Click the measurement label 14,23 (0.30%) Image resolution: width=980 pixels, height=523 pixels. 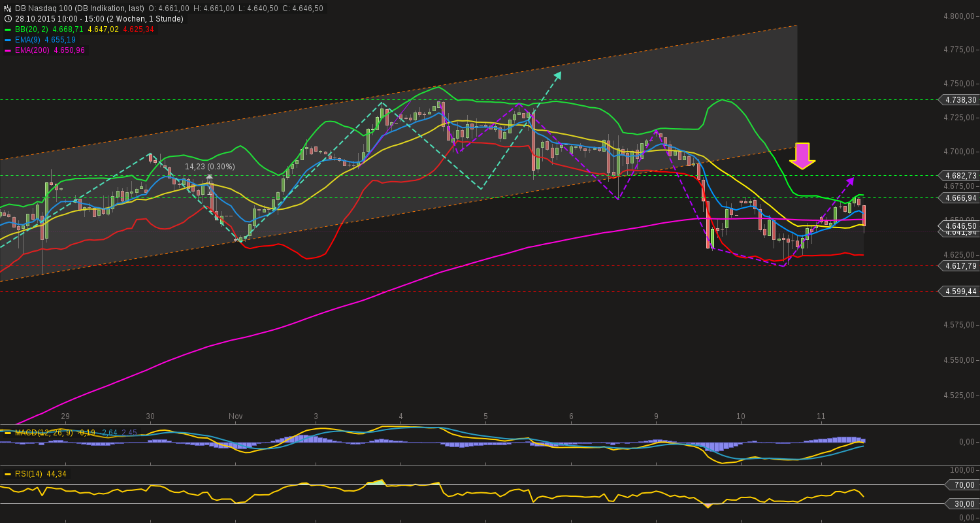pyautogui.click(x=210, y=167)
